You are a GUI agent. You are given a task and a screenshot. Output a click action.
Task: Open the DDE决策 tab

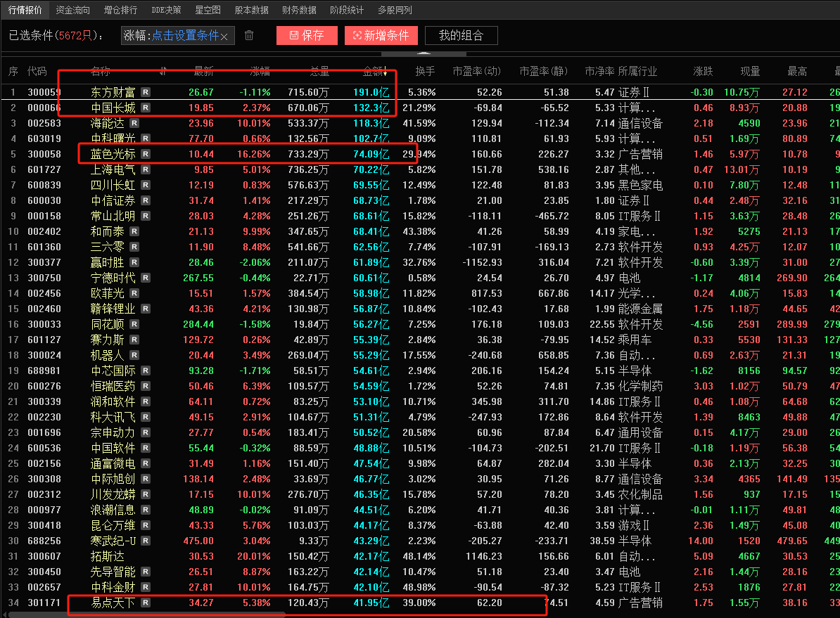coord(166,10)
